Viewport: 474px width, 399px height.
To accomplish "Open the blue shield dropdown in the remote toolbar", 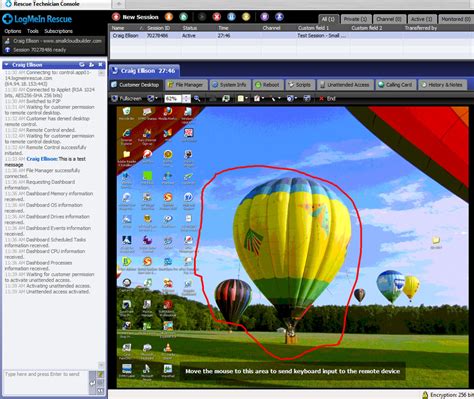I will tap(291, 98).
